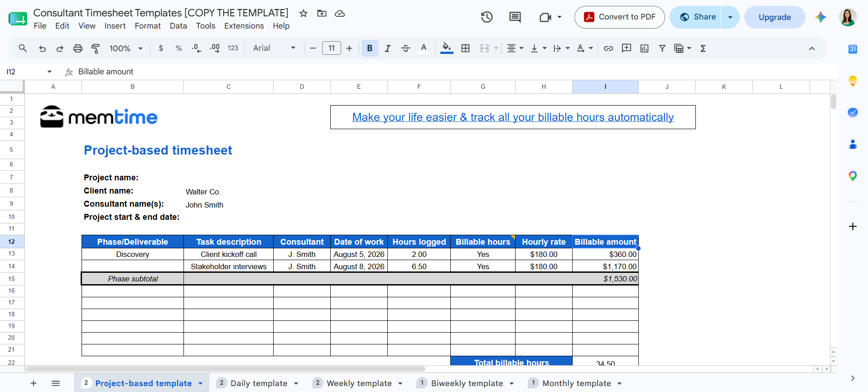Apply currency format with dollar icon
868x392 pixels.
click(x=161, y=48)
